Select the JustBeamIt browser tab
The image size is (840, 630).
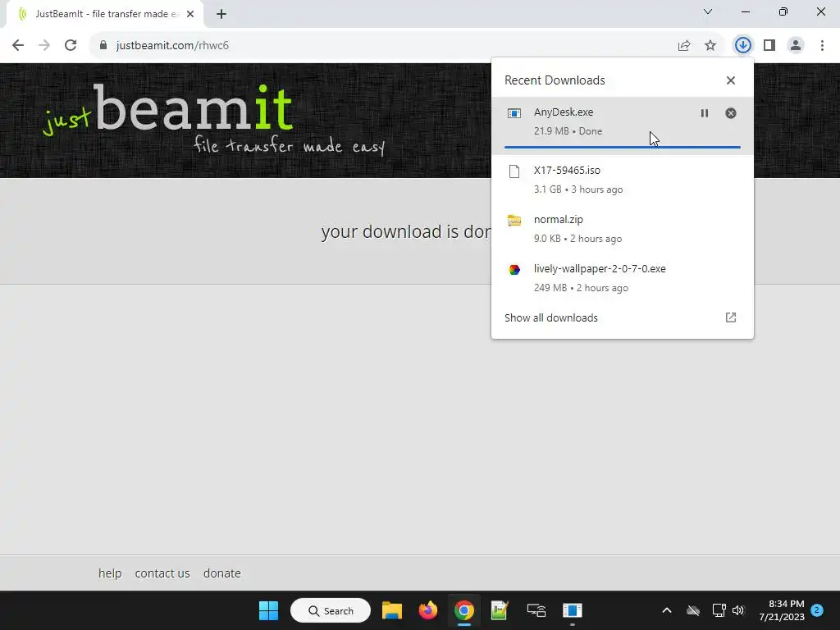(x=105, y=14)
